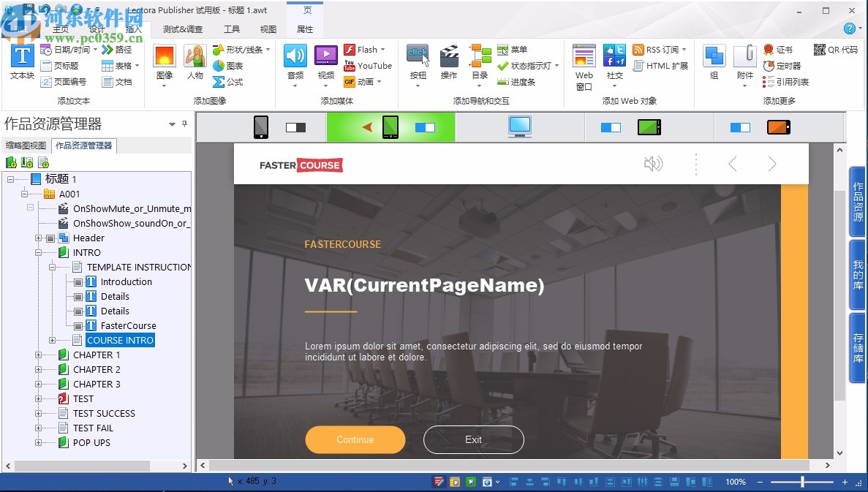Open Properties (属性) ribbon tab
The height and width of the screenshot is (492, 868).
[x=305, y=29]
